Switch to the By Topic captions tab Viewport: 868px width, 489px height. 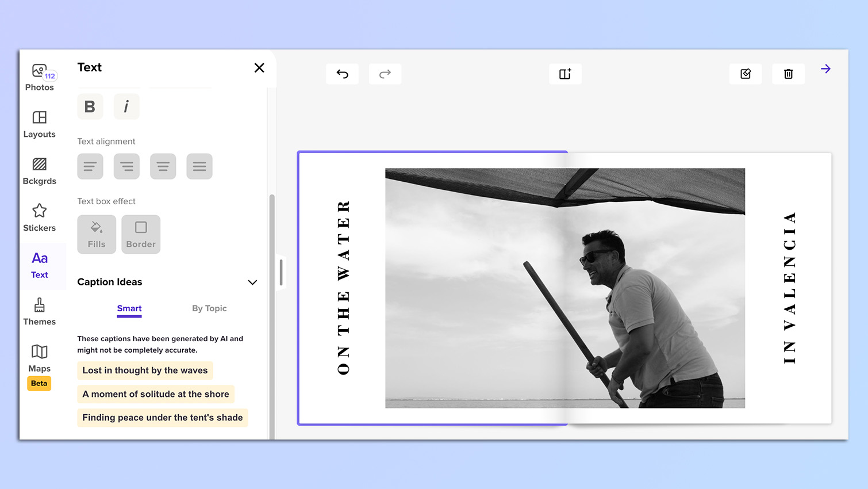[x=209, y=308]
